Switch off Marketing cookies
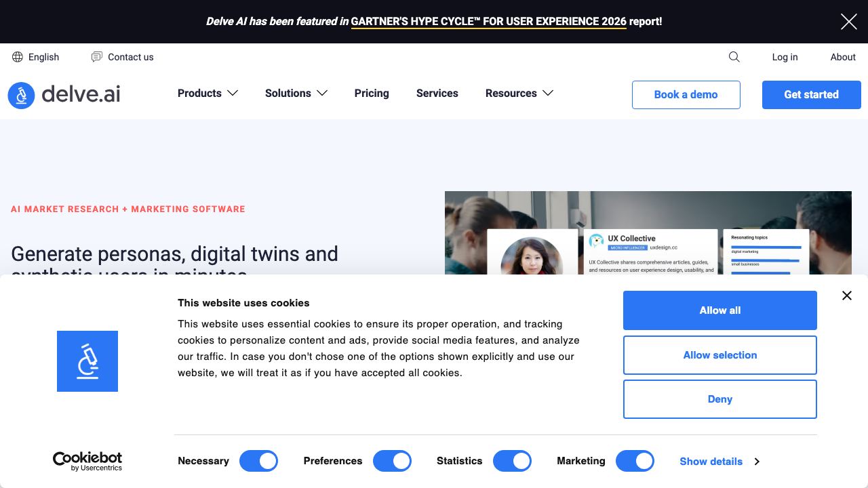 coord(635,461)
